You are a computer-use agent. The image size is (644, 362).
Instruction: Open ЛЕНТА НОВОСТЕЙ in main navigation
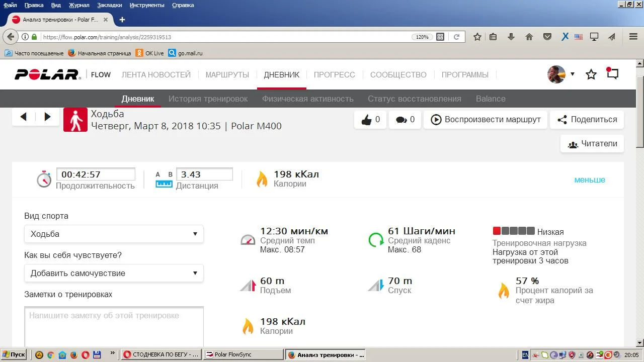[x=156, y=75]
